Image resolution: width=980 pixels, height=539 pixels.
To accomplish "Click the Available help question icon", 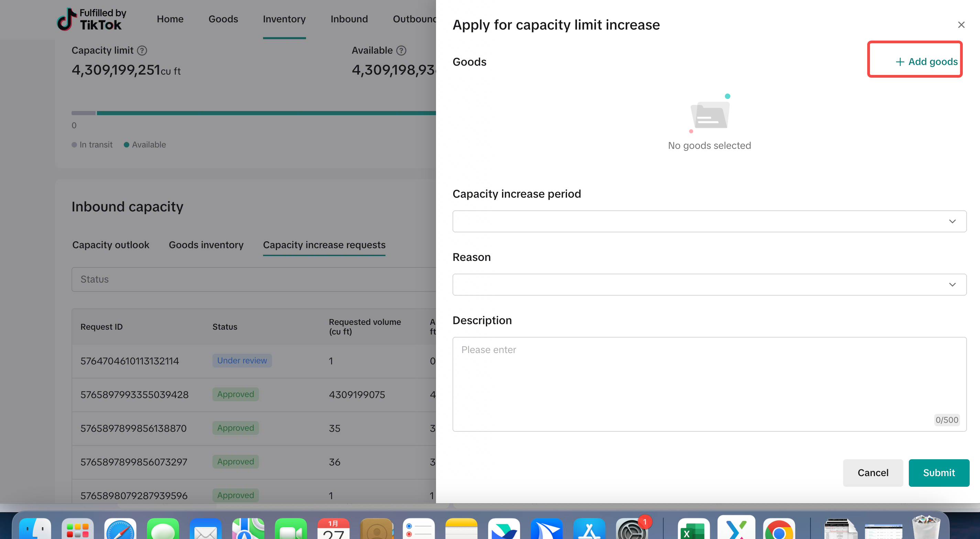I will [x=401, y=51].
